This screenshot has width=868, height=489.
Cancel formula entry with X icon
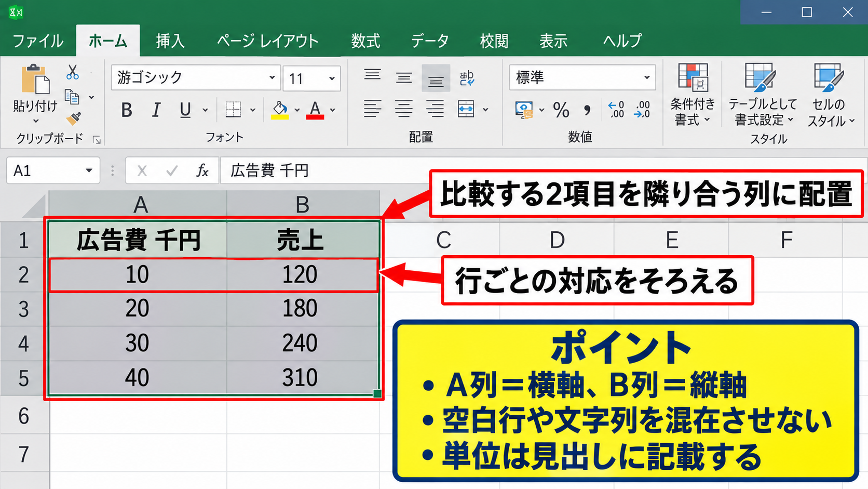(142, 170)
